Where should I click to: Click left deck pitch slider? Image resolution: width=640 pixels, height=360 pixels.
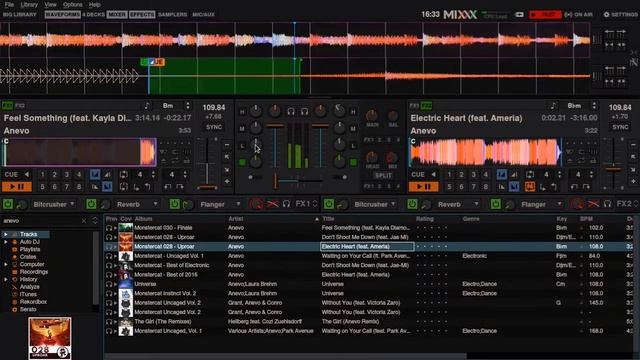(207, 163)
